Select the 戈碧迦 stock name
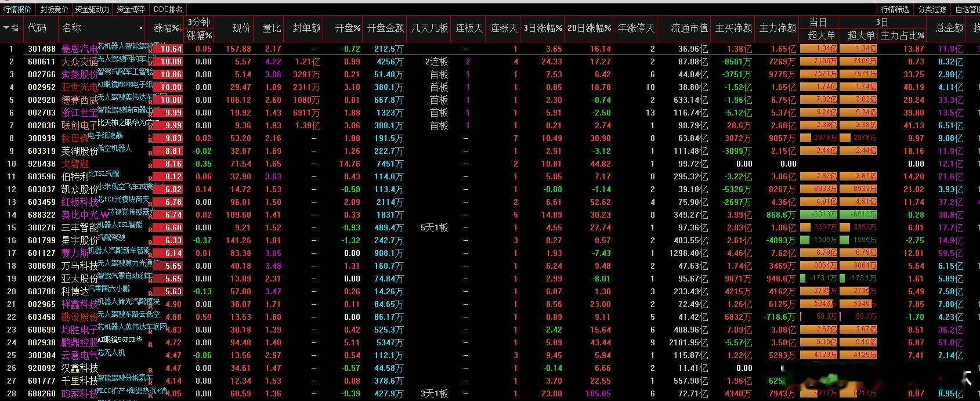980x401 pixels. tap(75, 164)
